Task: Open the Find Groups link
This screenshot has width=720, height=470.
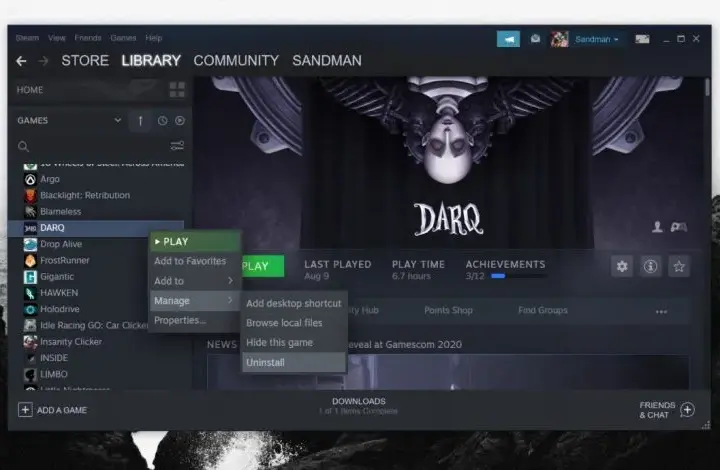Action: (x=543, y=310)
